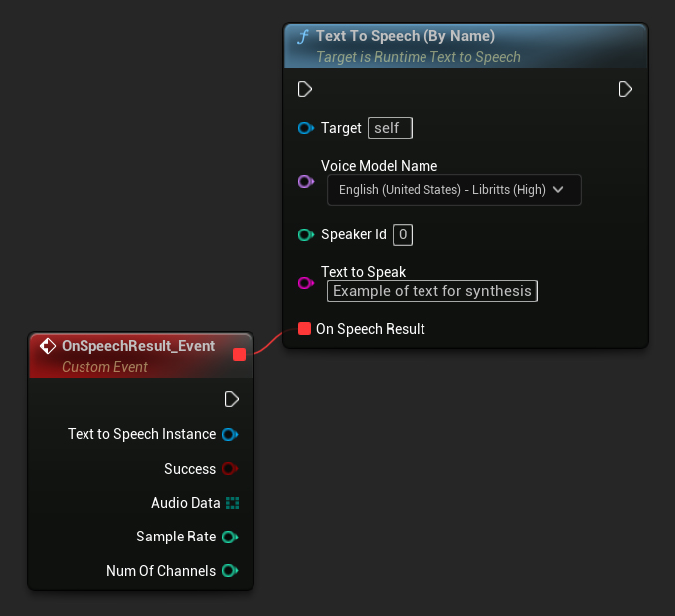675x616 pixels.
Task: Click the Sample Rate output pin
Action: point(229,538)
